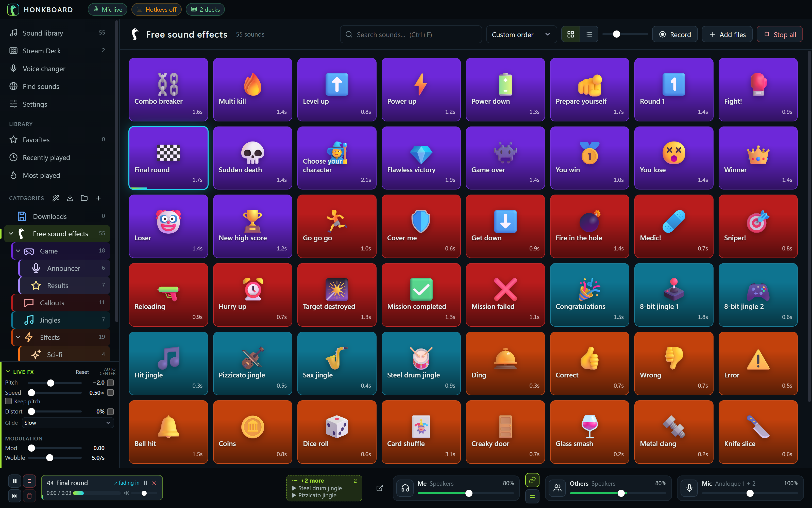Click the magic wand icon beside Categories

(x=56, y=198)
